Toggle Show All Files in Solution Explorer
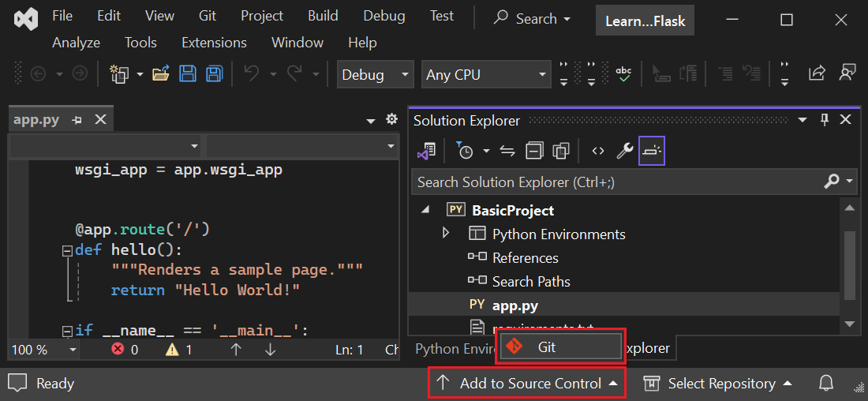The width and height of the screenshot is (868, 401). tap(561, 151)
